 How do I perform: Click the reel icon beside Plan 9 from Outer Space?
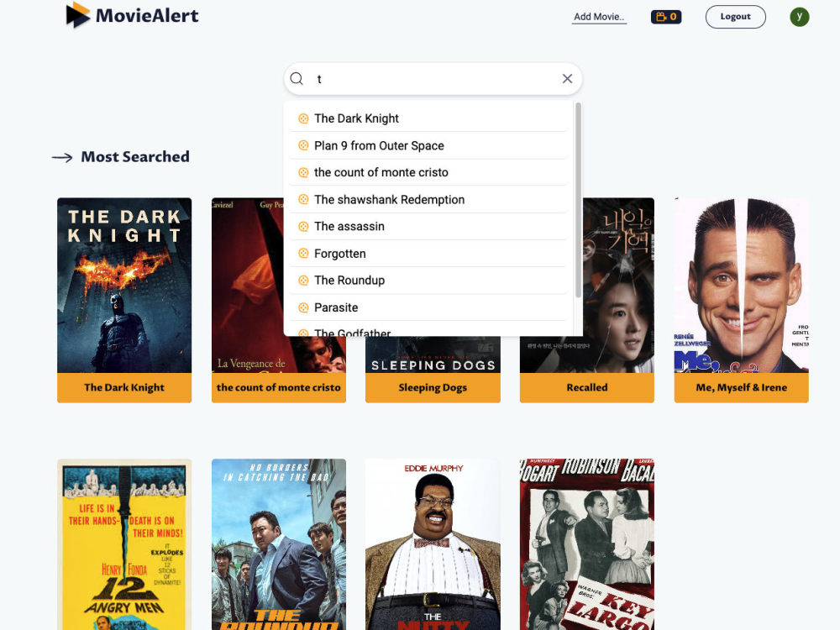point(303,145)
